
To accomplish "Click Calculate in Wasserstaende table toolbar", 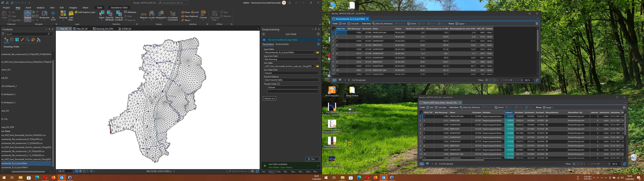I will pos(353,24).
